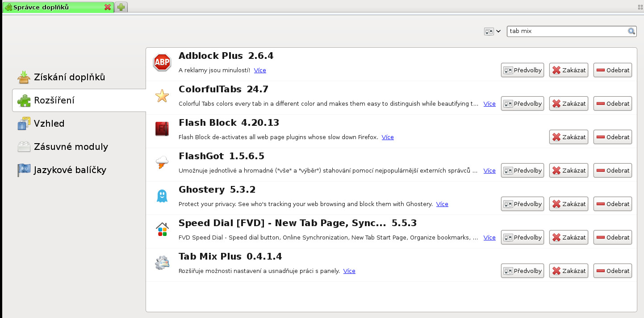The image size is (644, 318).
Task: Disable ColorfulTabs with Zakázat
Action: [569, 103]
